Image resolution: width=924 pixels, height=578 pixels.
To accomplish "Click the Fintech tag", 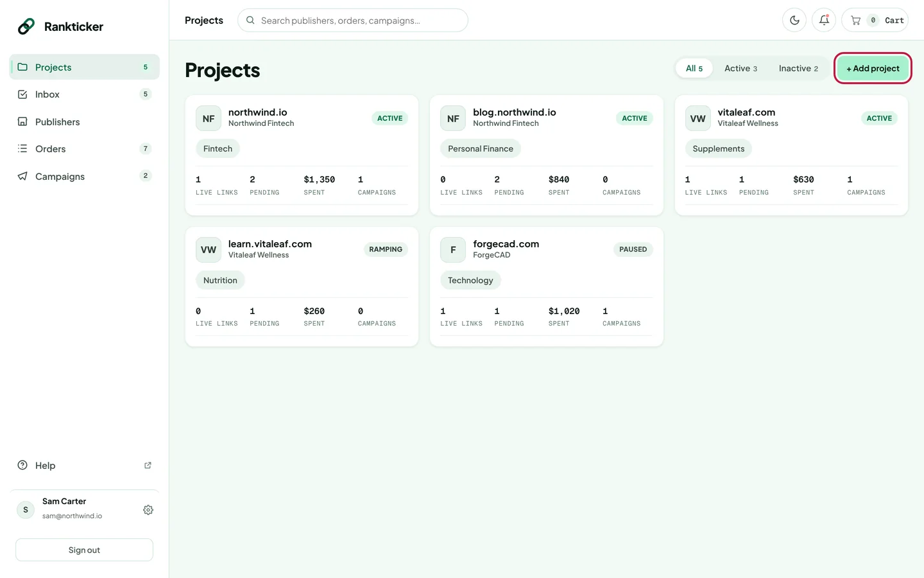I will 218,148.
